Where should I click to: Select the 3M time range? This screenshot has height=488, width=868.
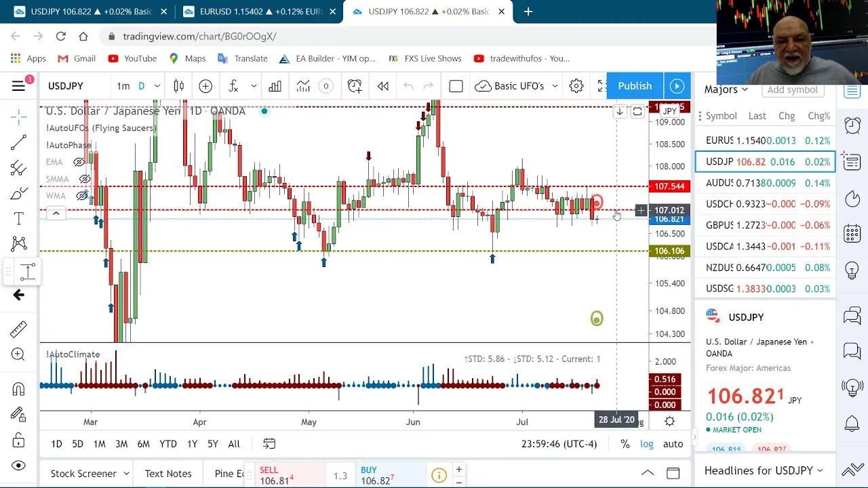121,444
